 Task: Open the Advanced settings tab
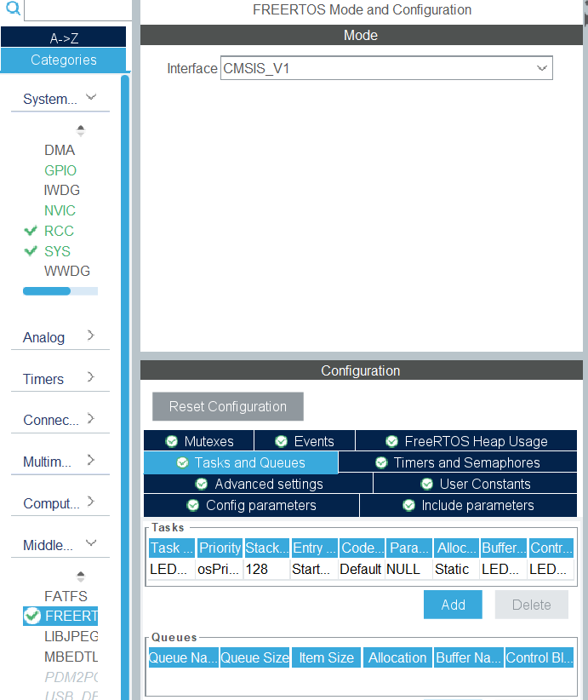point(259,484)
